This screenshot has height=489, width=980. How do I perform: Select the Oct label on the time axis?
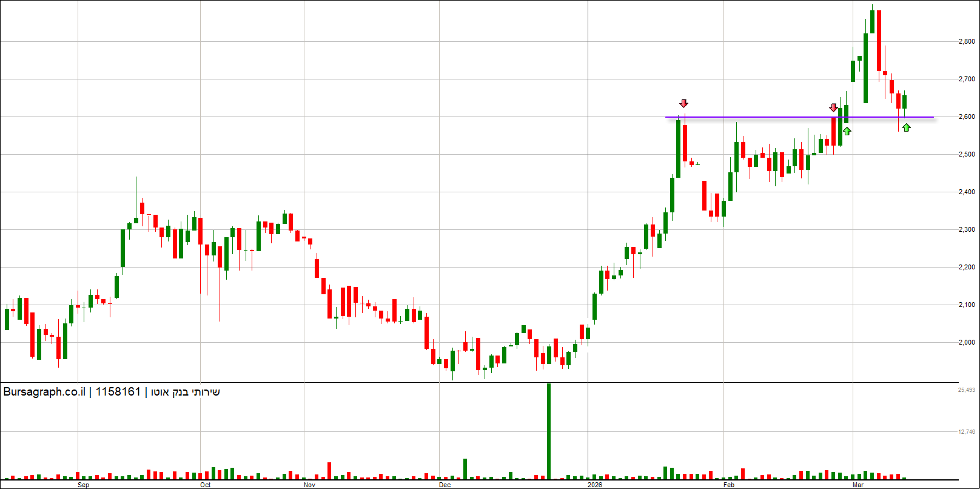point(206,485)
